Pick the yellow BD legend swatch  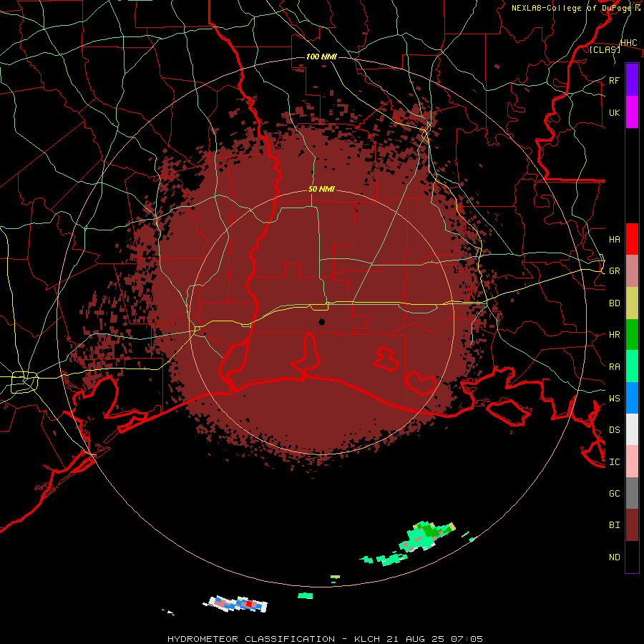coord(632,303)
